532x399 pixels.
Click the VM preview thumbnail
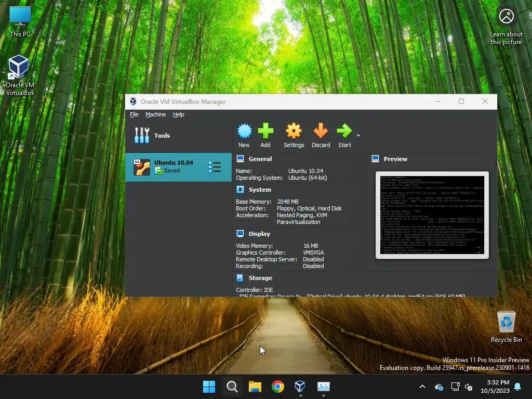pyautogui.click(x=432, y=215)
